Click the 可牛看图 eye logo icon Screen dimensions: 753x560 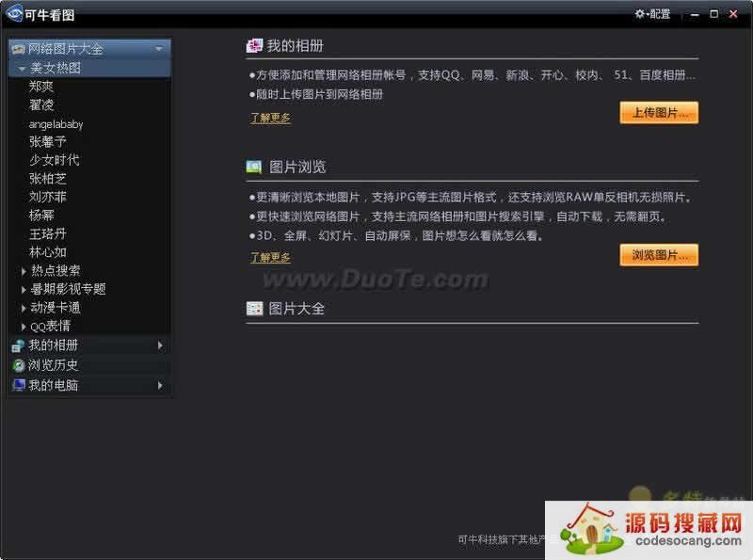click(14, 13)
